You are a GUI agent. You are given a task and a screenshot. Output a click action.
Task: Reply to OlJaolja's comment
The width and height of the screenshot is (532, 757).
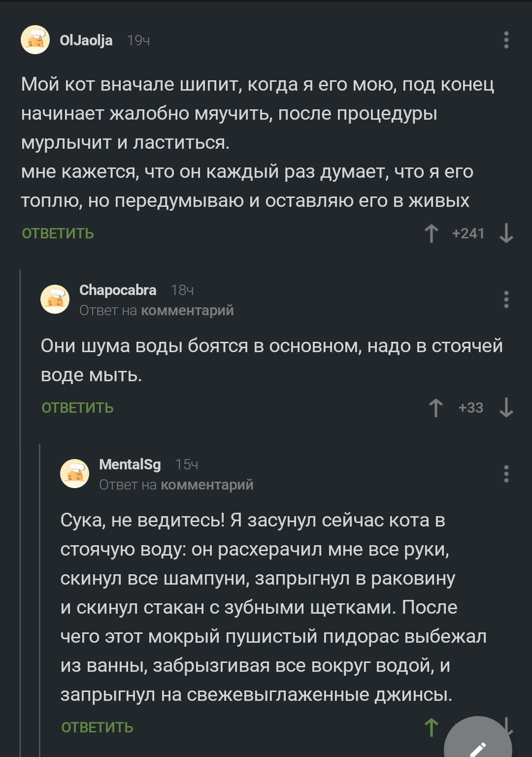[x=58, y=233]
